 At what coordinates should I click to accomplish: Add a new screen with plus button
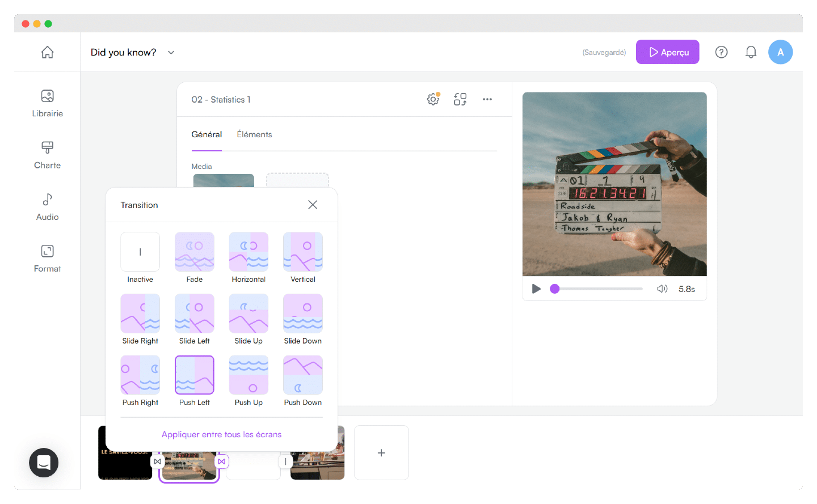[x=381, y=452]
